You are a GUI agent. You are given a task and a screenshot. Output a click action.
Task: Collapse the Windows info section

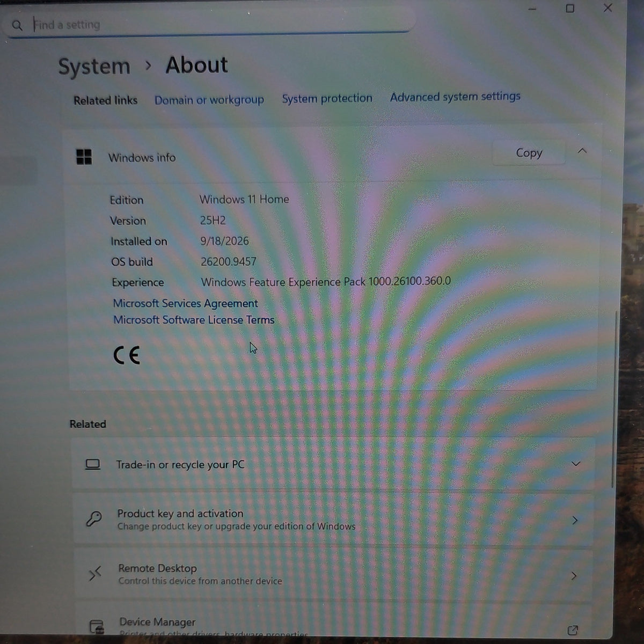[x=582, y=151]
